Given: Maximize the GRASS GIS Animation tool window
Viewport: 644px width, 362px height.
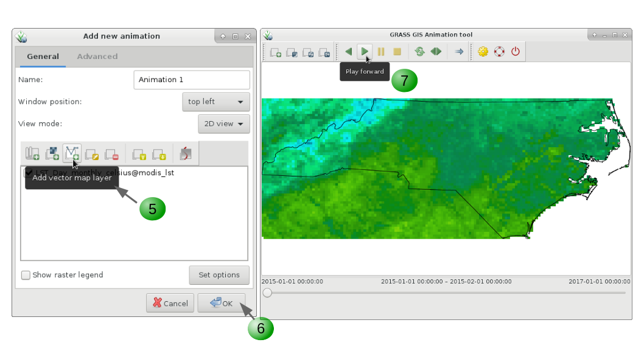Looking at the screenshot, I should (x=614, y=35).
